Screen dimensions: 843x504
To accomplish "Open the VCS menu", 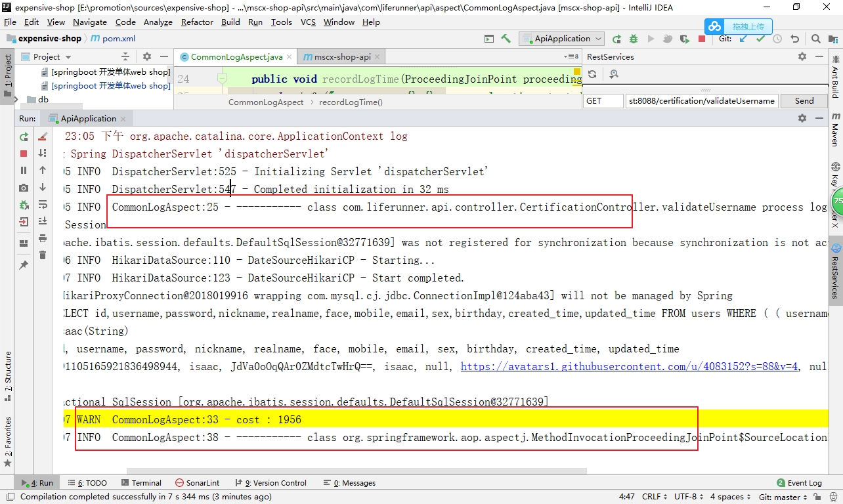I will point(308,22).
